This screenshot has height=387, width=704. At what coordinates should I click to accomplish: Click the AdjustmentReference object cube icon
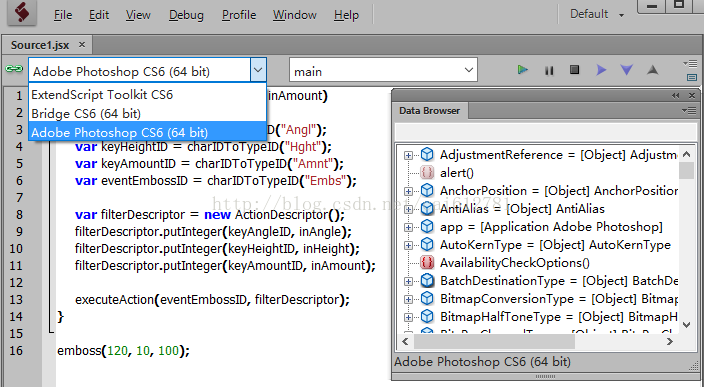[x=427, y=154]
